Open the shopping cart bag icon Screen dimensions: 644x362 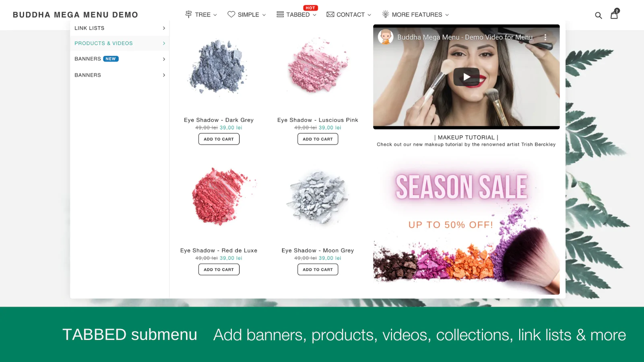(x=614, y=15)
